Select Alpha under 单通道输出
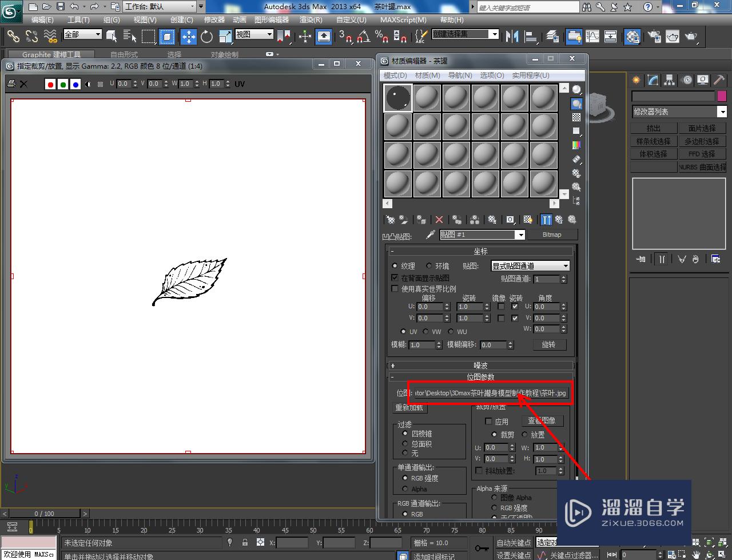Screen dimensions: 732x560 (405, 489)
